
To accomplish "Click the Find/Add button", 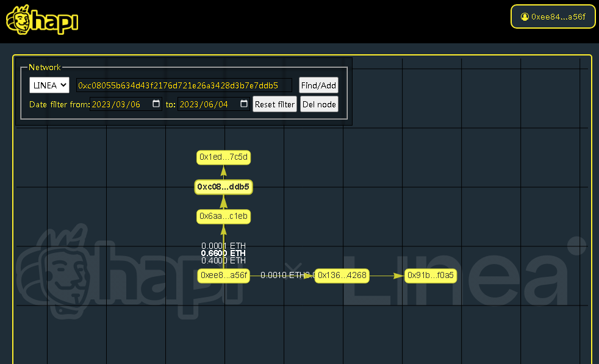I will point(318,85).
